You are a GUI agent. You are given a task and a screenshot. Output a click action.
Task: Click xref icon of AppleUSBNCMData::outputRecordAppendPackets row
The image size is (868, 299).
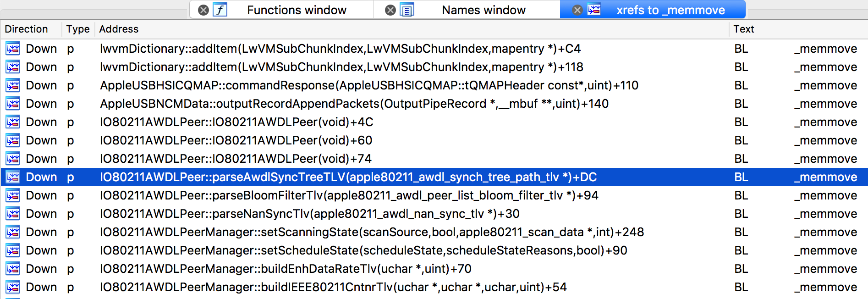pos(13,104)
